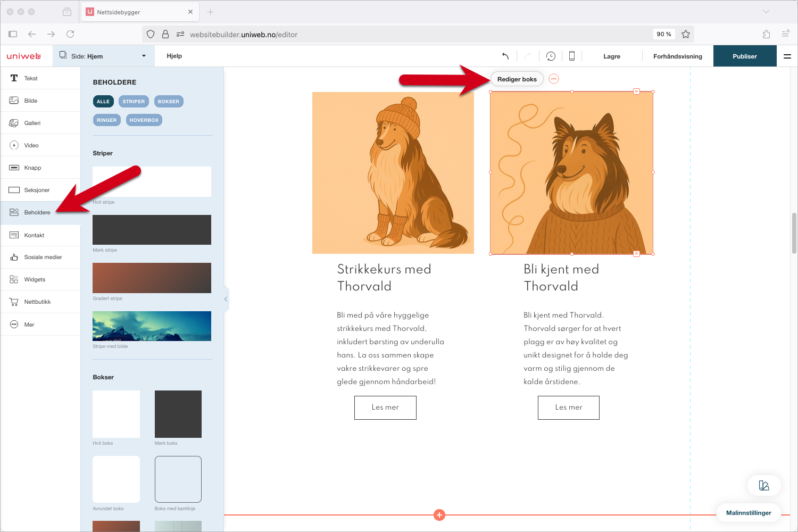
Task: Filter containers by BOKSER
Action: click(169, 101)
